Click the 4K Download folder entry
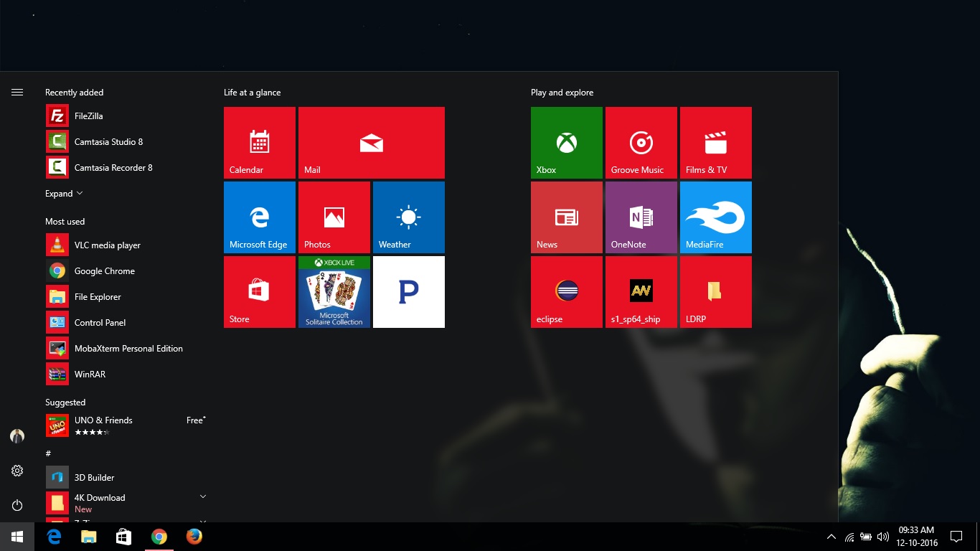 tap(126, 503)
